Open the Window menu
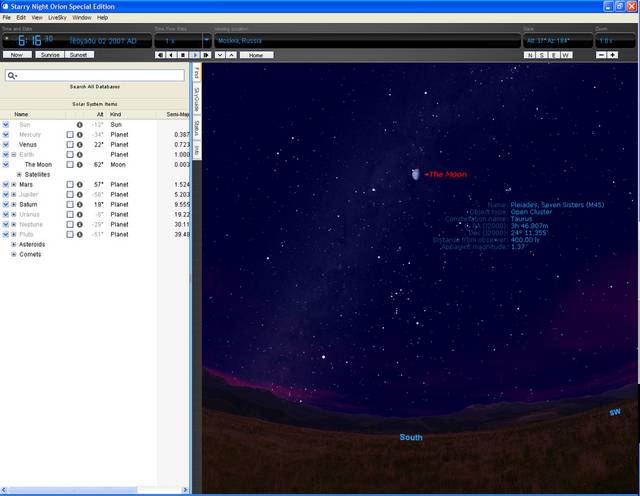 [x=82, y=18]
